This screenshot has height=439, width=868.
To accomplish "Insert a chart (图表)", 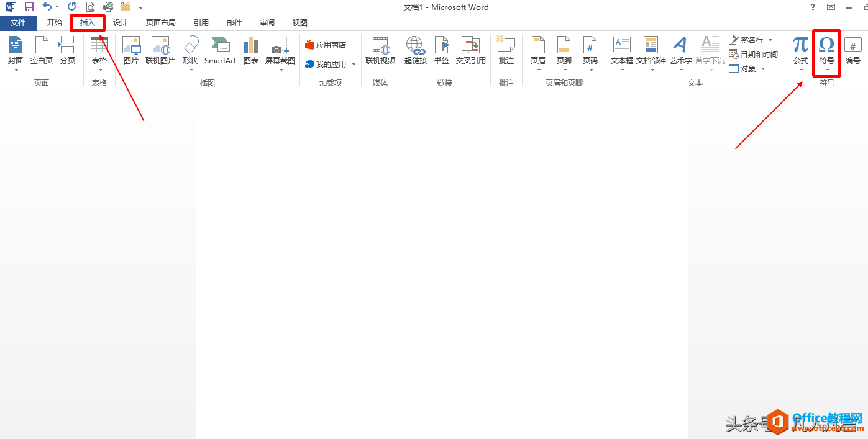I will click(251, 51).
